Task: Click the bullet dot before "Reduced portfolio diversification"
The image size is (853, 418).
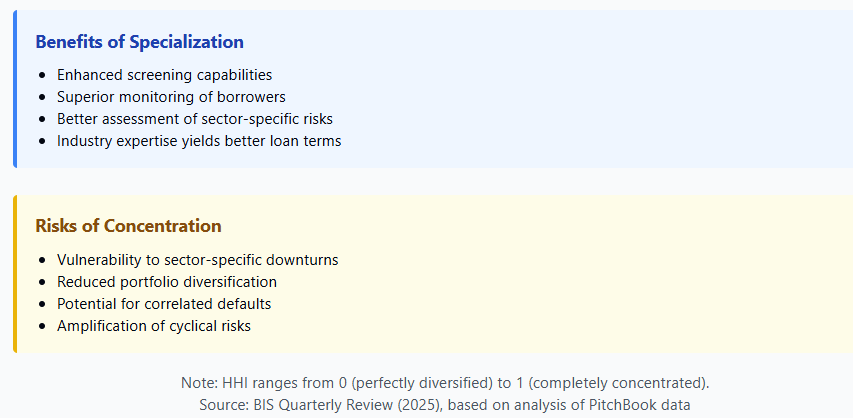Action: (40, 283)
